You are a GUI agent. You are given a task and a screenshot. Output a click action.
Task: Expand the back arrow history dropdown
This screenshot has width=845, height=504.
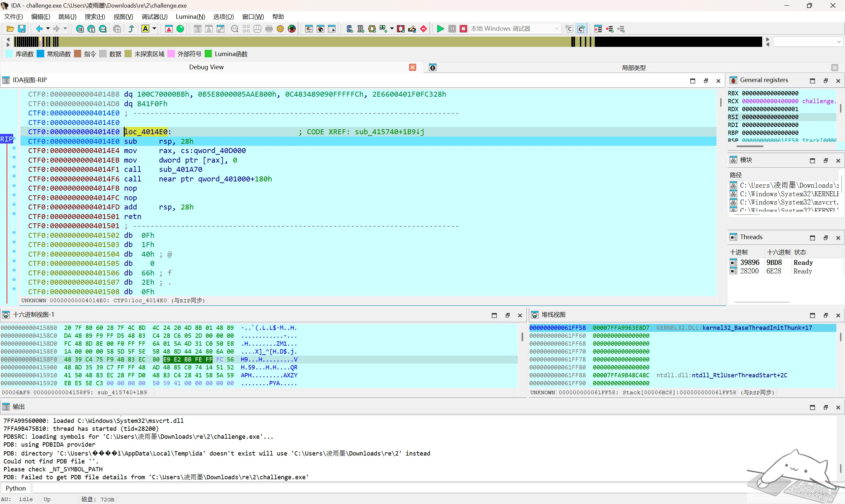(x=48, y=29)
